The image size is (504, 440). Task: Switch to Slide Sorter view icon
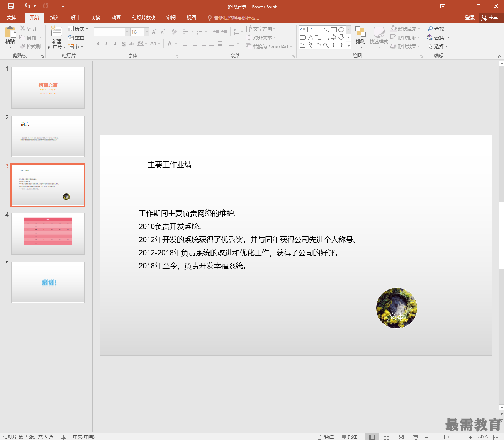pyautogui.click(x=387, y=437)
